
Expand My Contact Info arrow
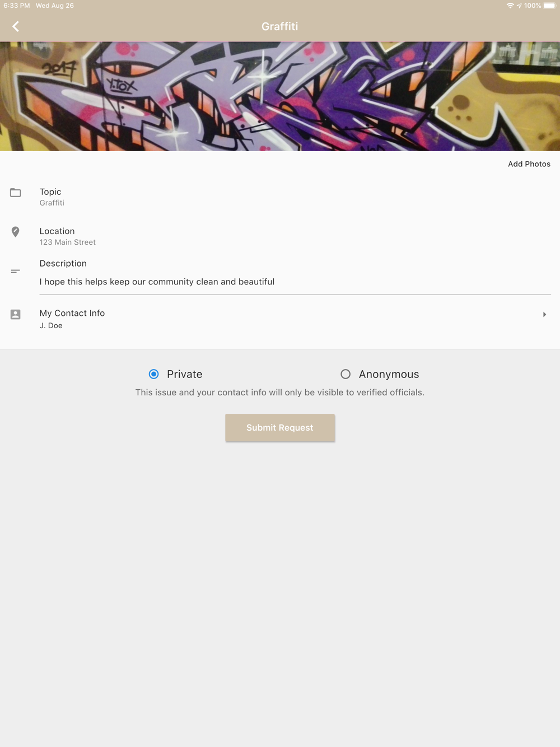[x=544, y=315]
